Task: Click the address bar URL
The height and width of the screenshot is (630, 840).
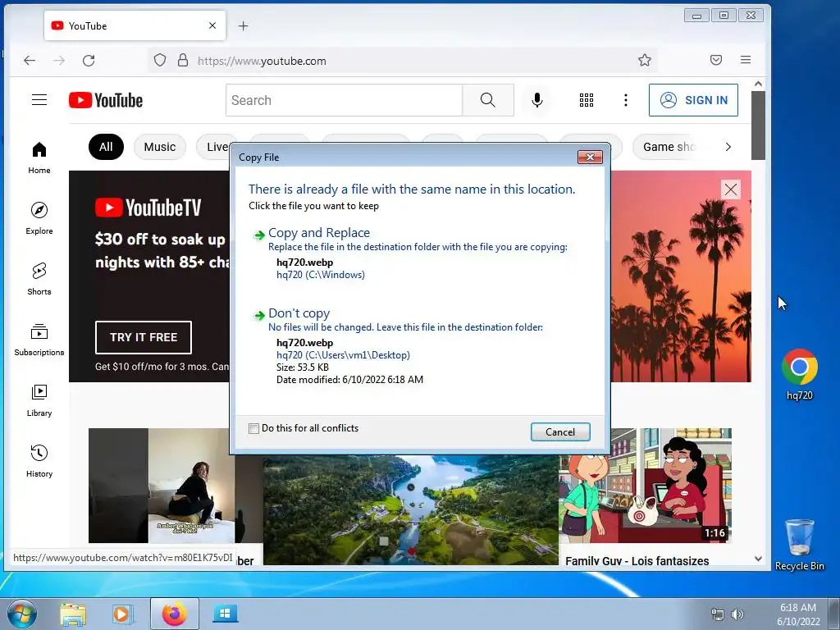Action: pyautogui.click(x=262, y=61)
